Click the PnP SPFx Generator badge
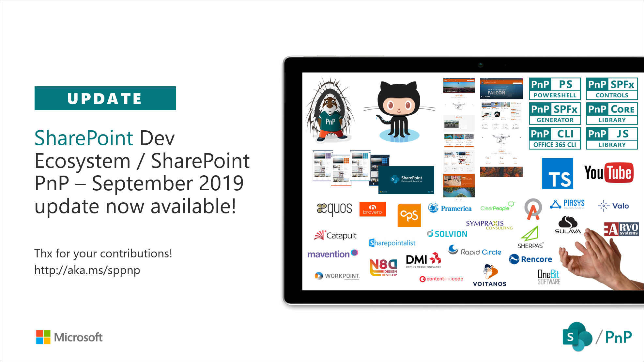 pos(555,113)
